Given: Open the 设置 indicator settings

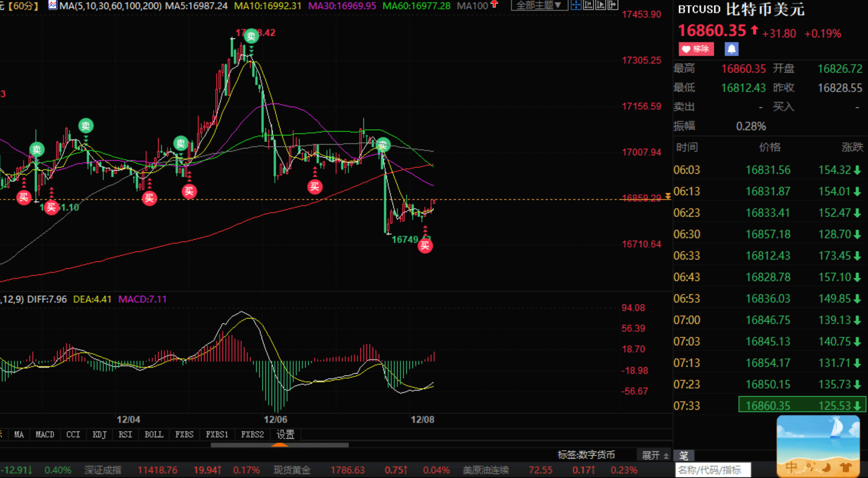Looking at the screenshot, I should (285, 435).
